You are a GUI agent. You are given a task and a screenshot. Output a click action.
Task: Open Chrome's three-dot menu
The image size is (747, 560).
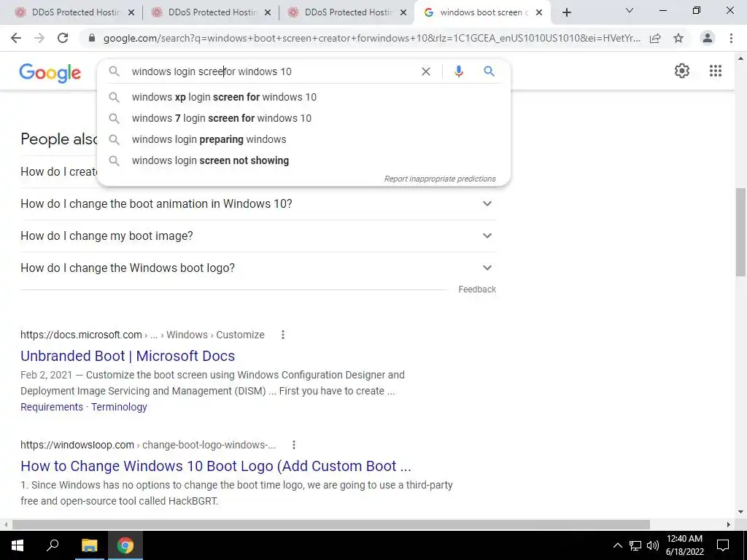[x=731, y=38]
